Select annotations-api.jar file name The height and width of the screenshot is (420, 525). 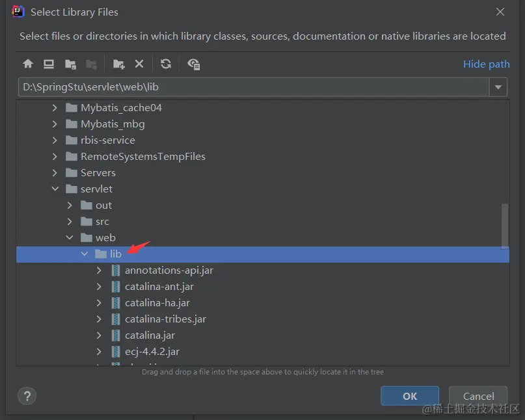pyautogui.click(x=169, y=270)
